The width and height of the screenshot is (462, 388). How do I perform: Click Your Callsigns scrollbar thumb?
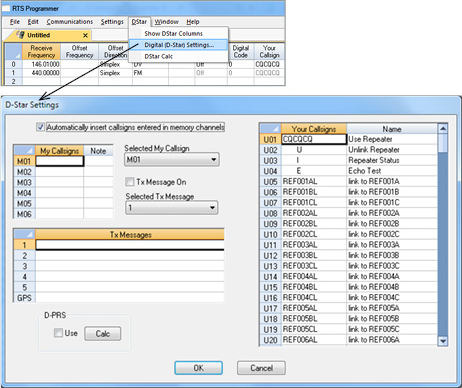click(x=443, y=143)
